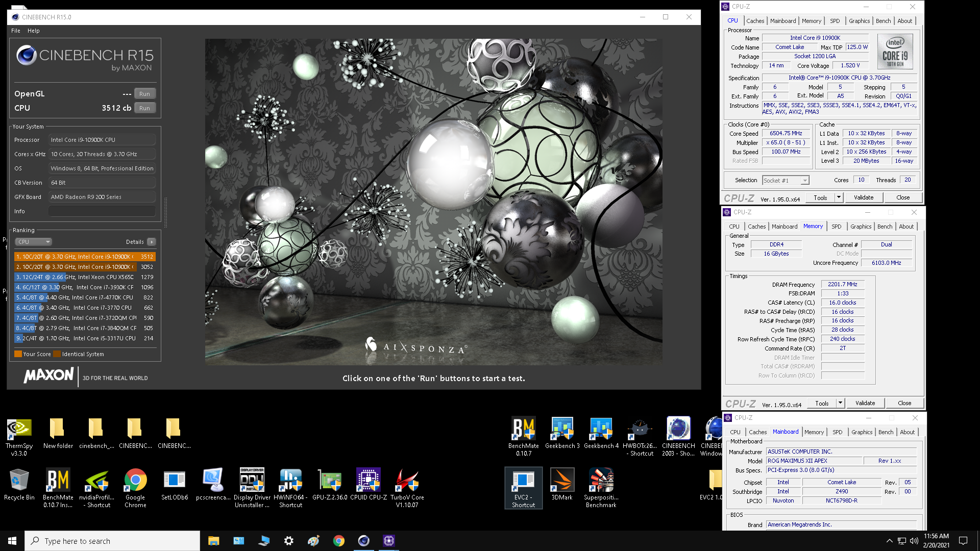Open BenchMate 0.10.7 Ins... installer icon
The image size is (980, 551).
pos(58,488)
